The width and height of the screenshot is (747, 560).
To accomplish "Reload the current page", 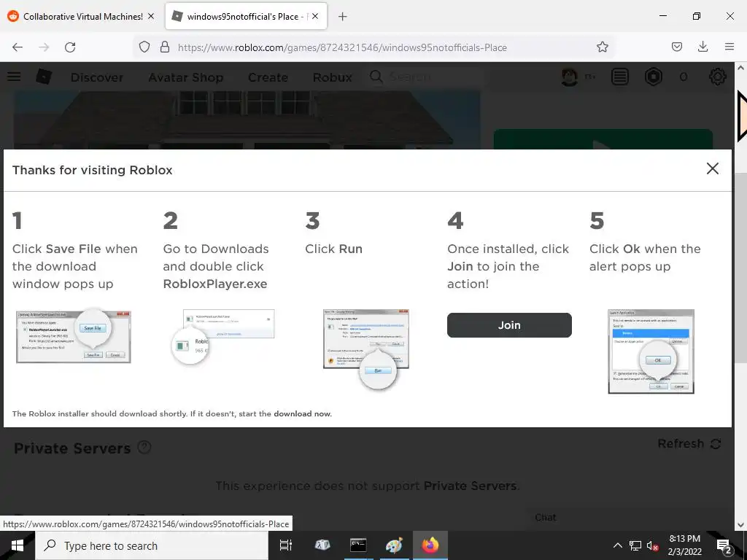I will [70, 47].
